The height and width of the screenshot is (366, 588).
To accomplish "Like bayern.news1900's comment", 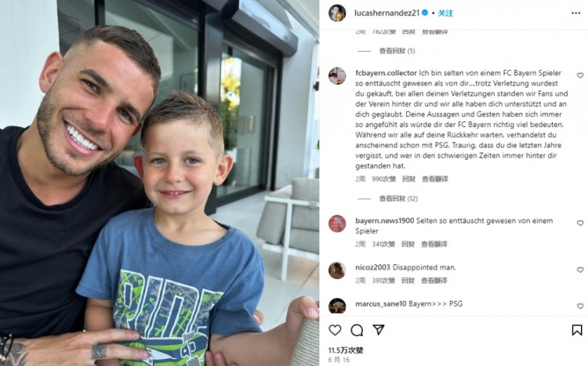I will click(580, 223).
